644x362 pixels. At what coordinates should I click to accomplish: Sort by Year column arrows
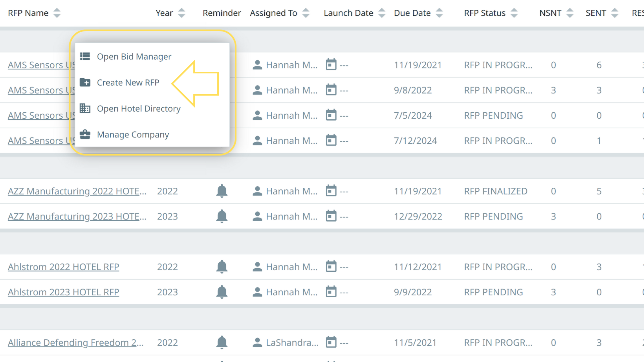(181, 13)
